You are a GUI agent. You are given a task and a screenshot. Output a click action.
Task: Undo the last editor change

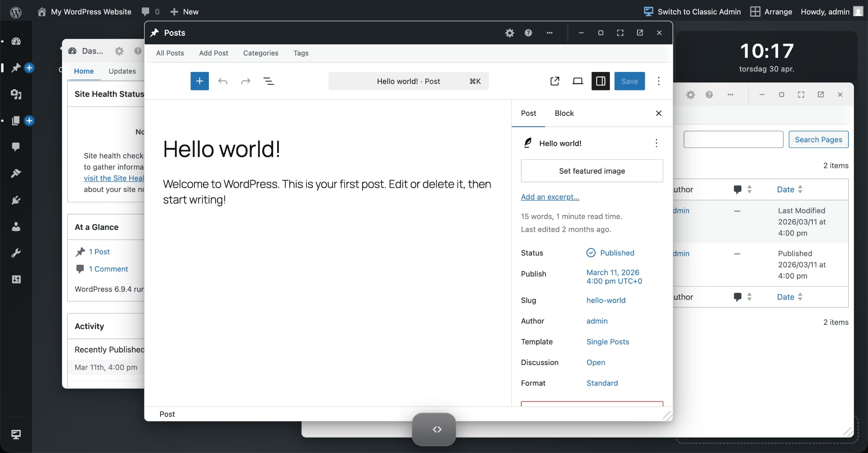[x=222, y=81]
